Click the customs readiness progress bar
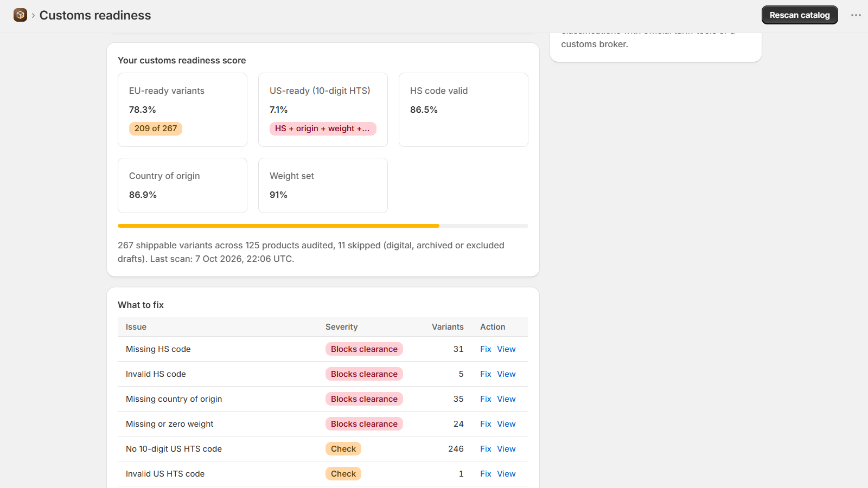Viewport: 868px width, 488px height. tap(323, 226)
